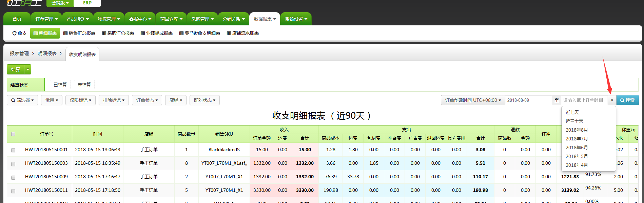644x203 pixels.
Task: Check the row HWT201805150003 checkbox
Action: pyautogui.click(x=13, y=164)
